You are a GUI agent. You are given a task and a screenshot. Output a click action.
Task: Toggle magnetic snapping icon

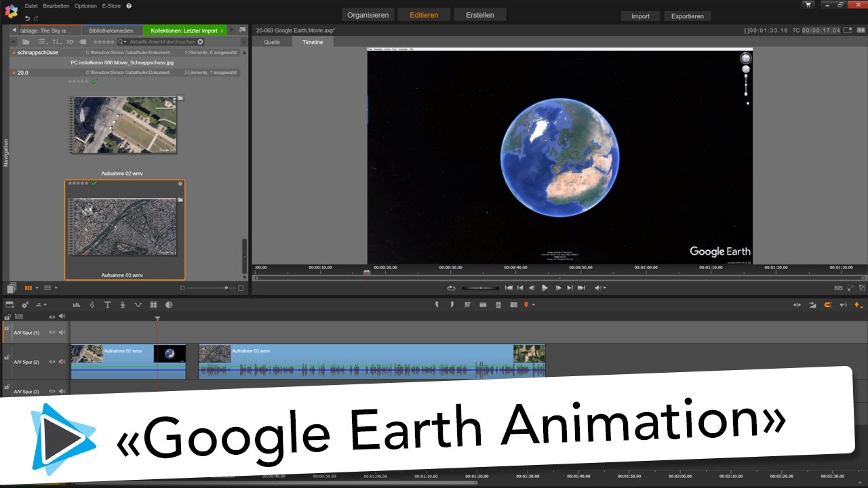pos(827,305)
